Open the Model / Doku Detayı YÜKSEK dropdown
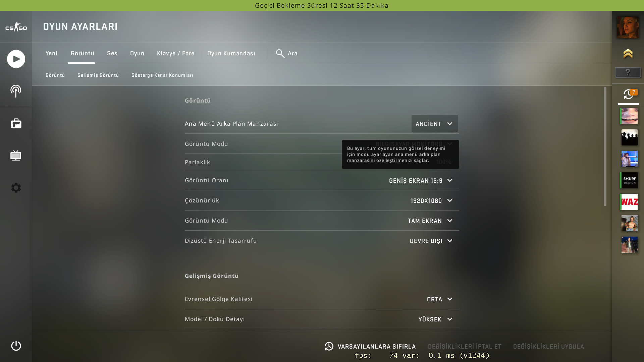 coord(436,319)
